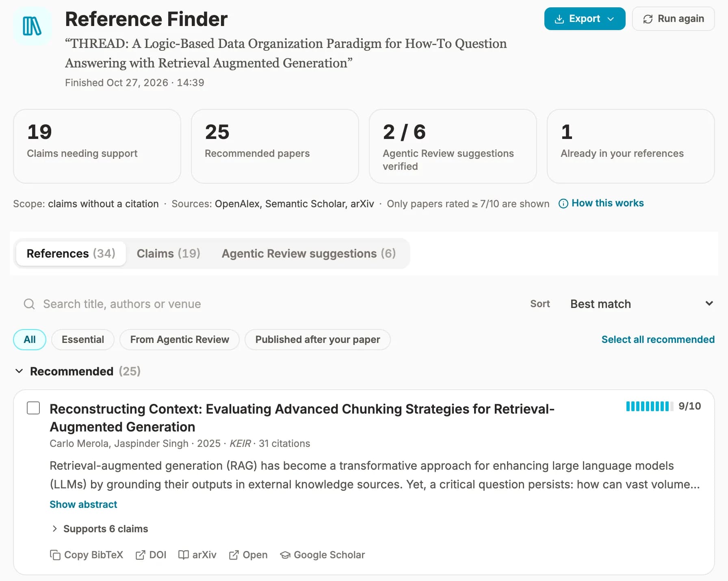Screen dimensions: 728x581
Task: Open the Google Scholar cap icon link
Action: click(323, 555)
